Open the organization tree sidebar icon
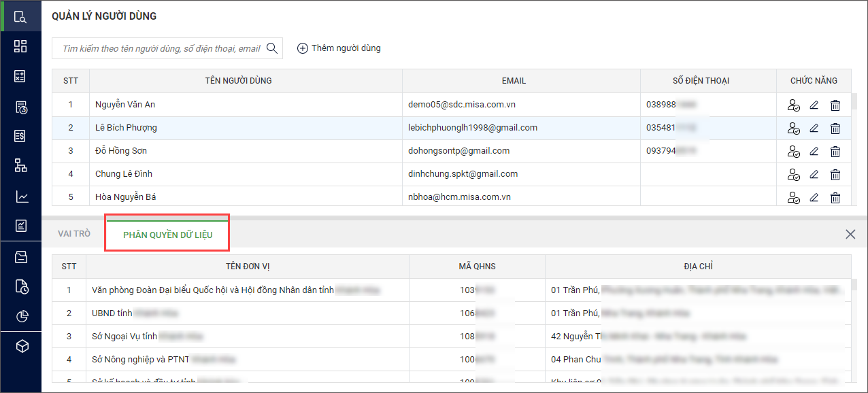This screenshot has height=393, width=868. pyautogui.click(x=20, y=165)
